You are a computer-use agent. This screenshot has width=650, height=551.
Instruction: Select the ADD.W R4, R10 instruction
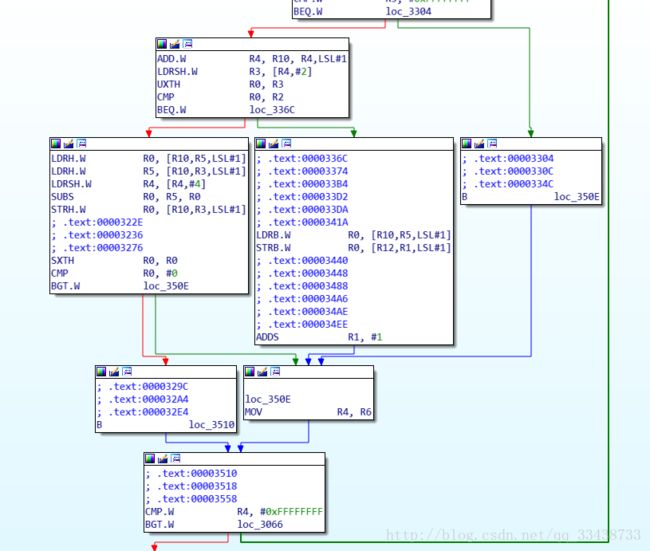[x=252, y=59]
